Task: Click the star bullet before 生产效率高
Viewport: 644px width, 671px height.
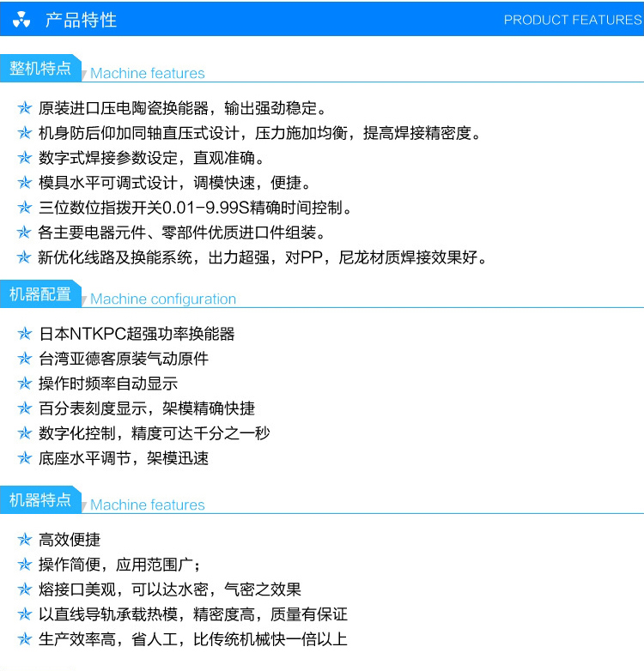Action: pos(24,640)
